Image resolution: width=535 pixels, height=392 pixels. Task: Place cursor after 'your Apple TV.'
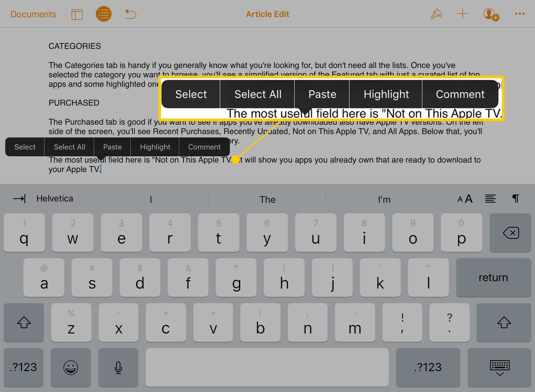[101, 169]
